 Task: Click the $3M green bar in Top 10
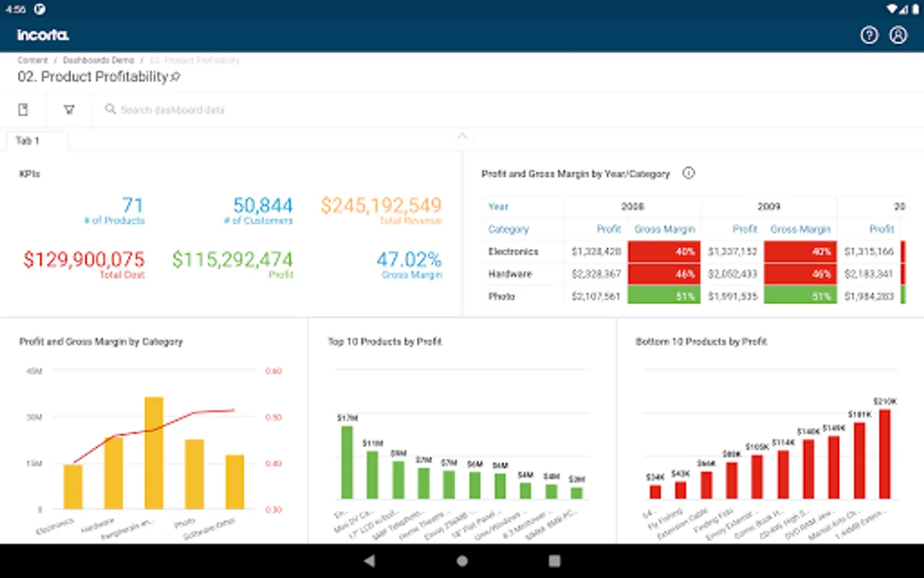click(x=577, y=493)
